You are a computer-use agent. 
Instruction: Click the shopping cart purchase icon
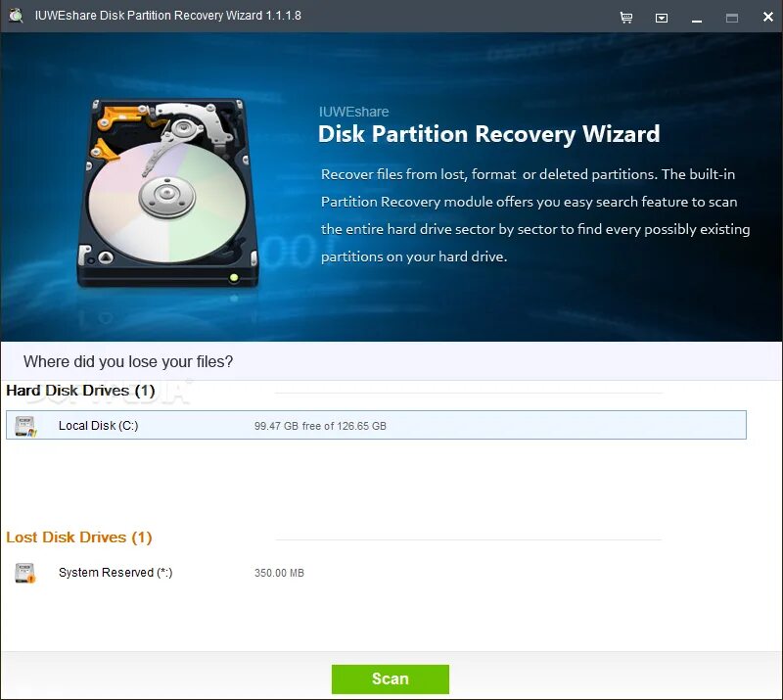pos(625,18)
